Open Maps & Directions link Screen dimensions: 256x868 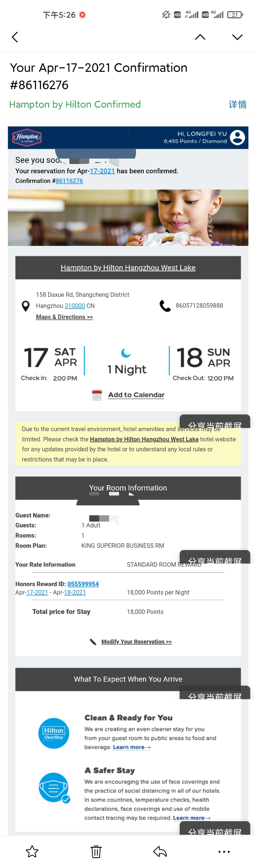point(64,317)
